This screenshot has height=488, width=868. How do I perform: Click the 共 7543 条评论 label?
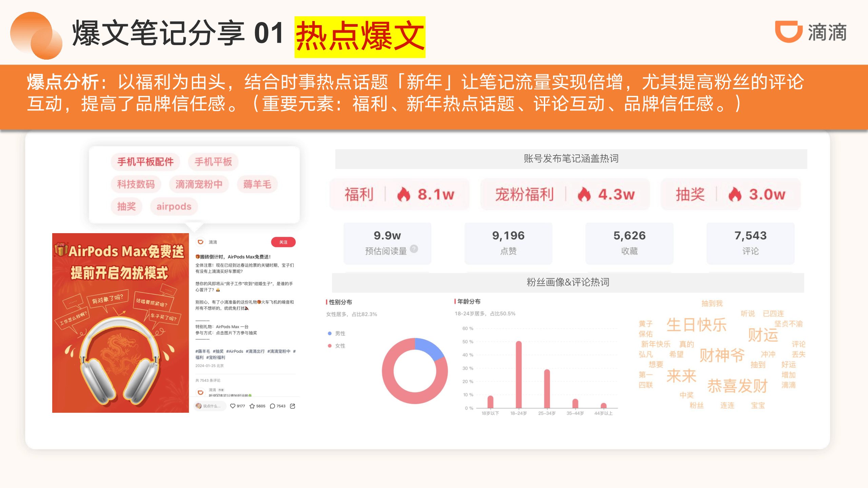point(208,380)
